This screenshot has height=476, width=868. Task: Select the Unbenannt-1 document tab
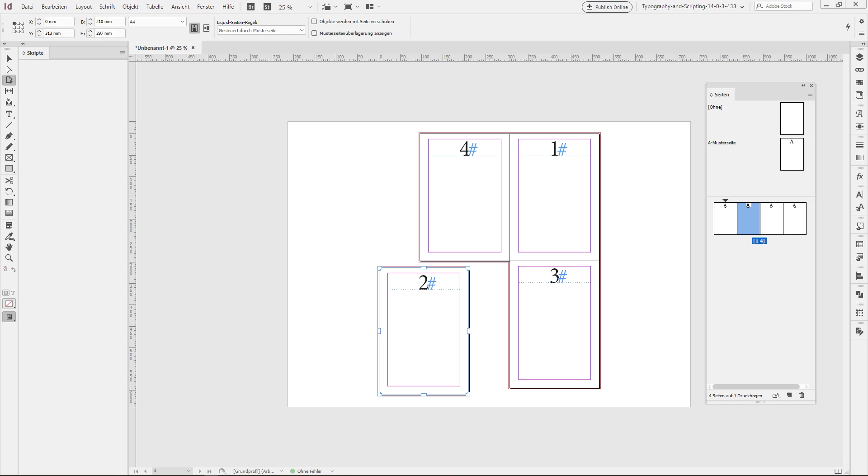point(161,48)
